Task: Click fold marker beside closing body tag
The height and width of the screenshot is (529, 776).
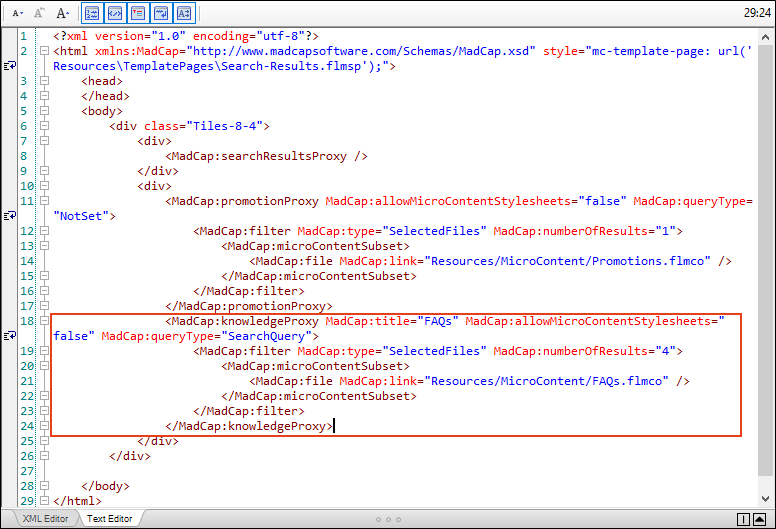Action: pos(45,485)
